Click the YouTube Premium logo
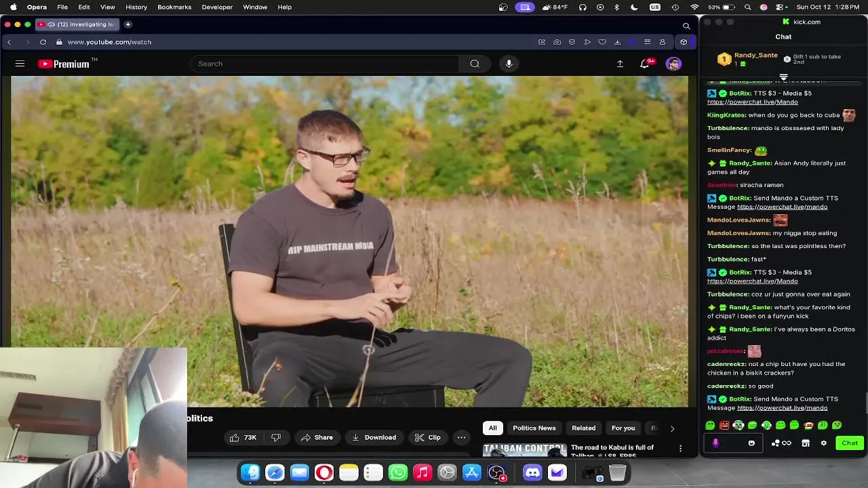The width and height of the screenshot is (868, 488). [64, 64]
